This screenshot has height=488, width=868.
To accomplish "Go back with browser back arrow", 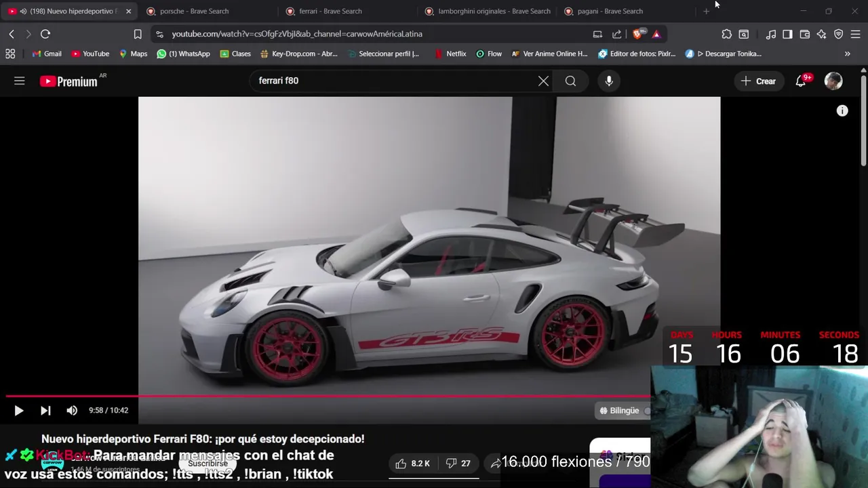I will pos(12,34).
